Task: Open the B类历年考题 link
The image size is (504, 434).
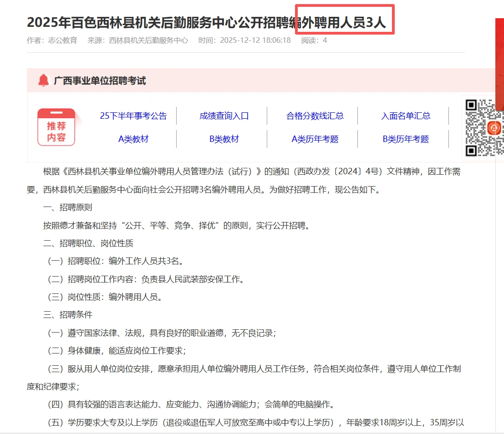Action: coord(406,139)
